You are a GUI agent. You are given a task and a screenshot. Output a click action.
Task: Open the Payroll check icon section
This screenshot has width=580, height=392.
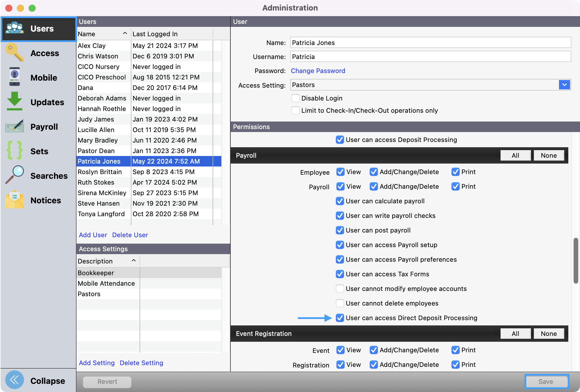click(x=15, y=126)
